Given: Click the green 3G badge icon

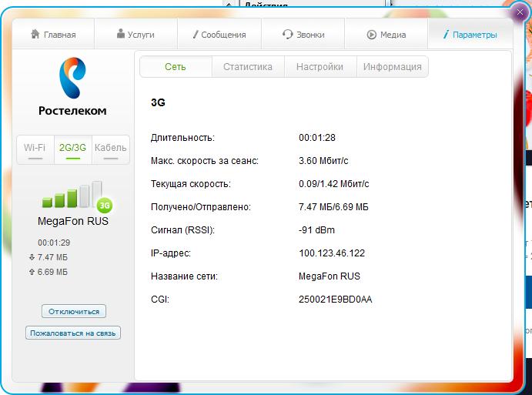Looking at the screenshot, I should click(105, 205).
